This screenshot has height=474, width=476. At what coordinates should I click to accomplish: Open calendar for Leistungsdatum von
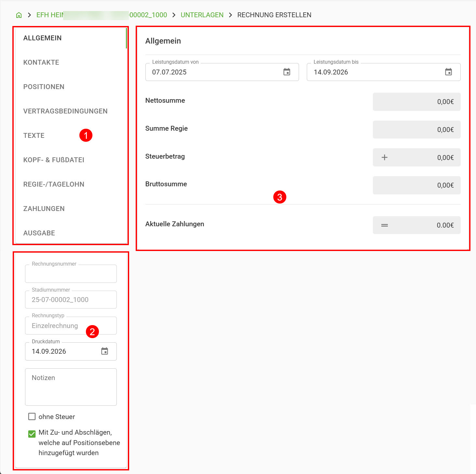[287, 72]
